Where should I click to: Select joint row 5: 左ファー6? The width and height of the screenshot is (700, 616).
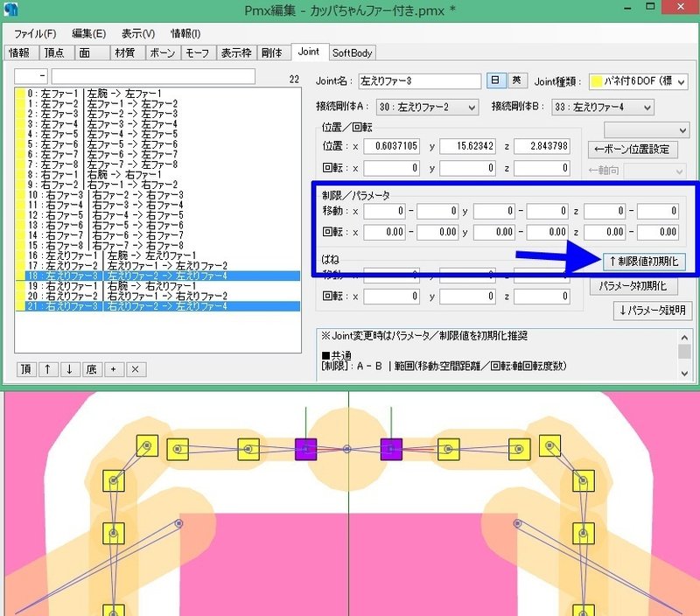[157, 144]
